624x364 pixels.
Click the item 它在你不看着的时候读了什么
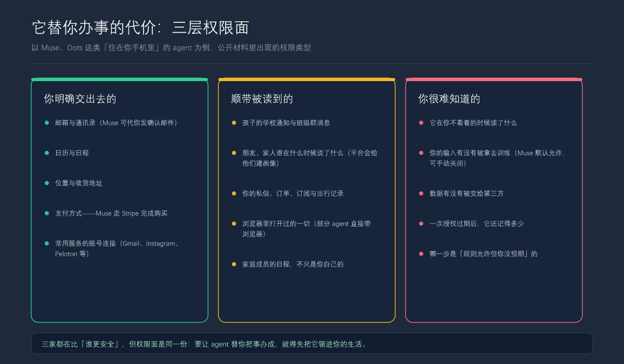point(473,123)
